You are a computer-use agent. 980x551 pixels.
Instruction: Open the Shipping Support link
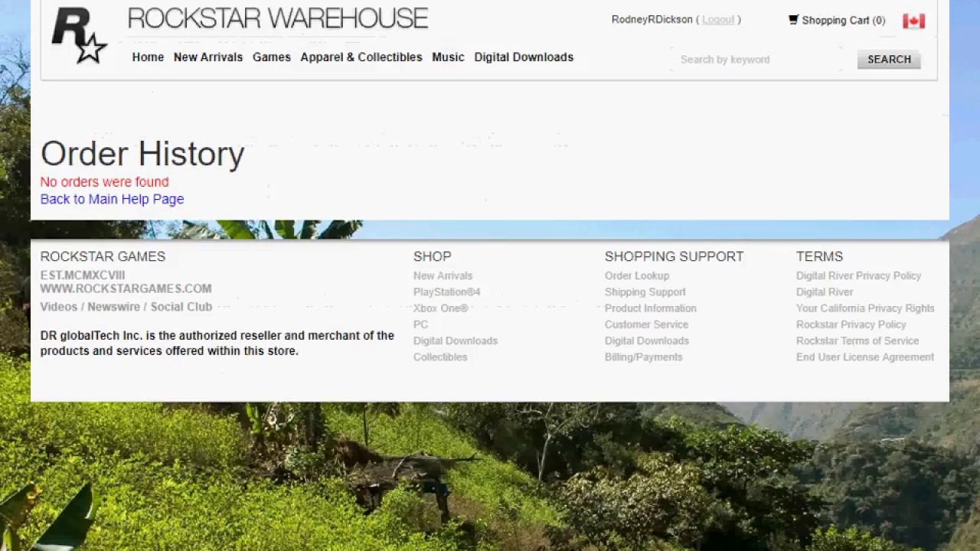[x=645, y=292]
